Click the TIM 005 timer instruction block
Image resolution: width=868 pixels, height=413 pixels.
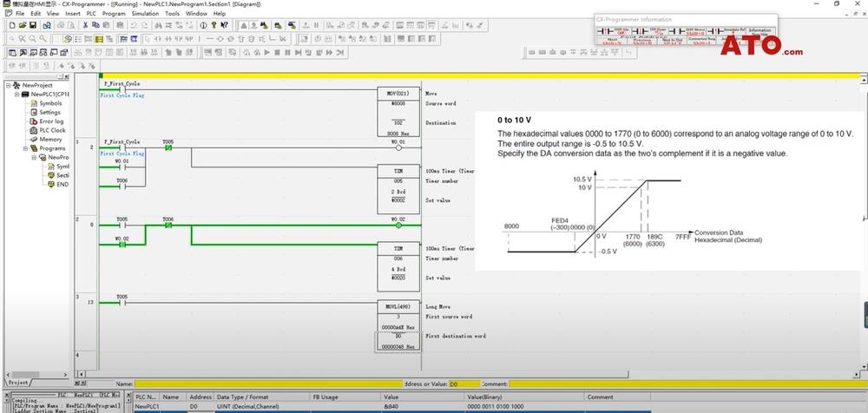tap(398, 189)
